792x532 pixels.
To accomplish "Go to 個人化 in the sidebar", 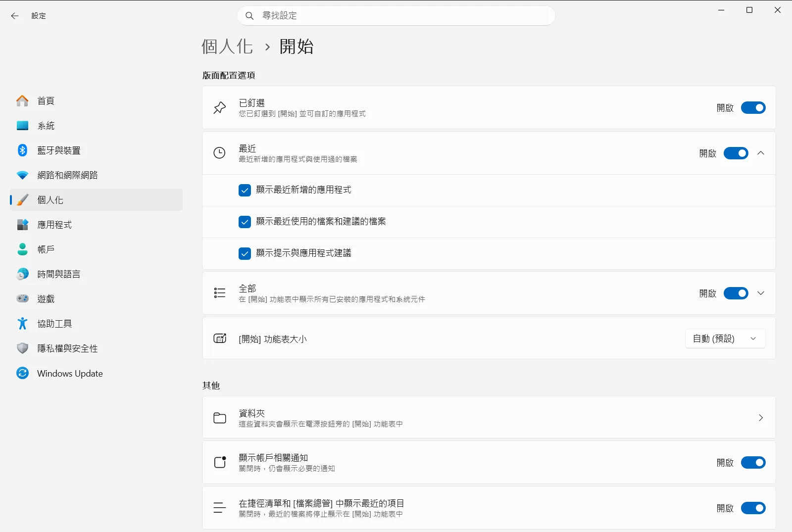I will [97, 200].
